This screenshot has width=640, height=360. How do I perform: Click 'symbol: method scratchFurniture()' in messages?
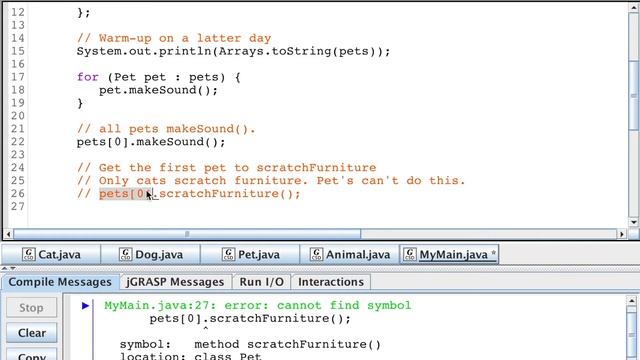tap(250, 344)
